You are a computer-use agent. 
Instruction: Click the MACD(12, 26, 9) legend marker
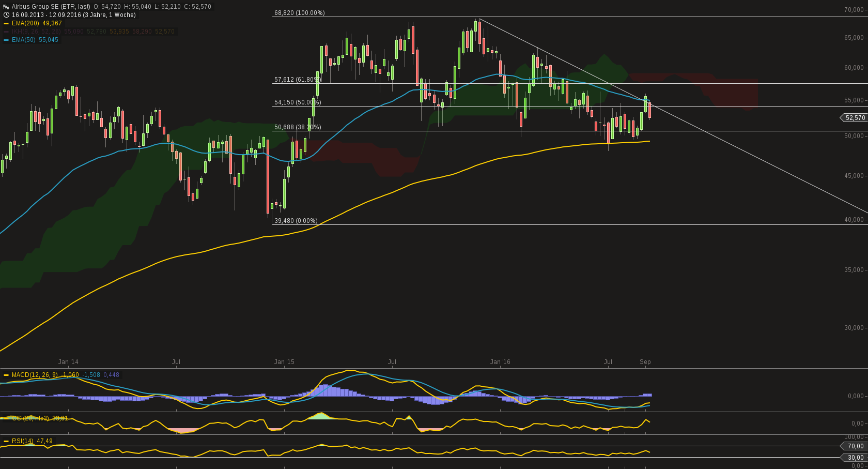[x=6, y=374]
